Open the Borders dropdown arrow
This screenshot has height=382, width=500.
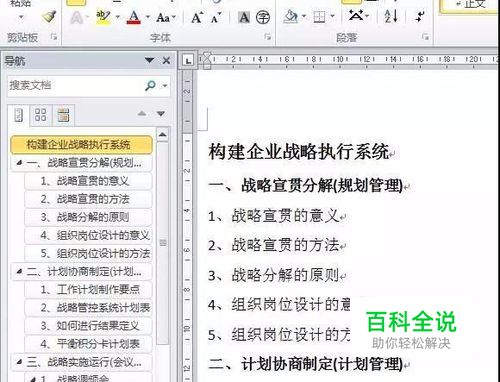[x=332, y=16]
